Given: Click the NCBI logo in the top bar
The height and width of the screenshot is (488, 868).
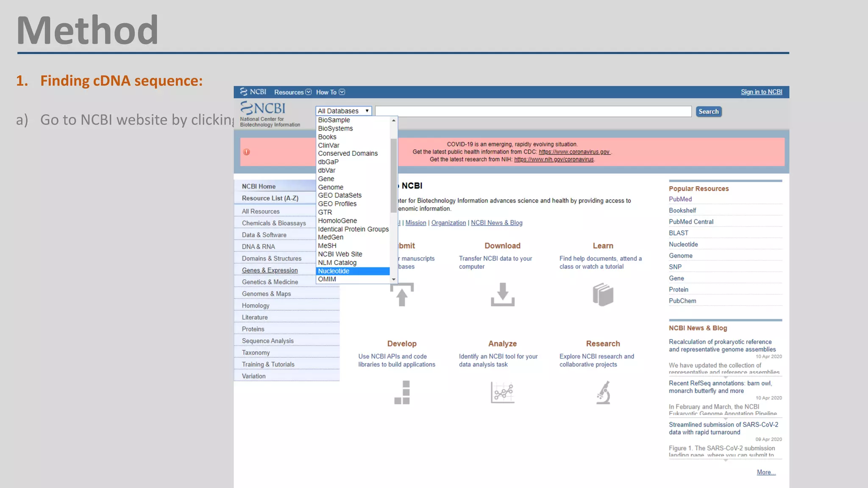Looking at the screenshot, I should click(x=253, y=92).
